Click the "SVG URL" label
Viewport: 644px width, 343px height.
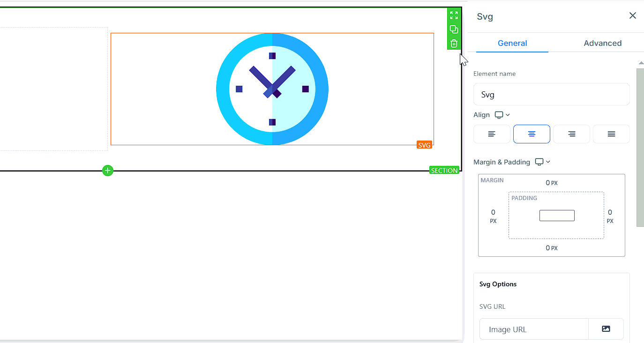click(492, 306)
